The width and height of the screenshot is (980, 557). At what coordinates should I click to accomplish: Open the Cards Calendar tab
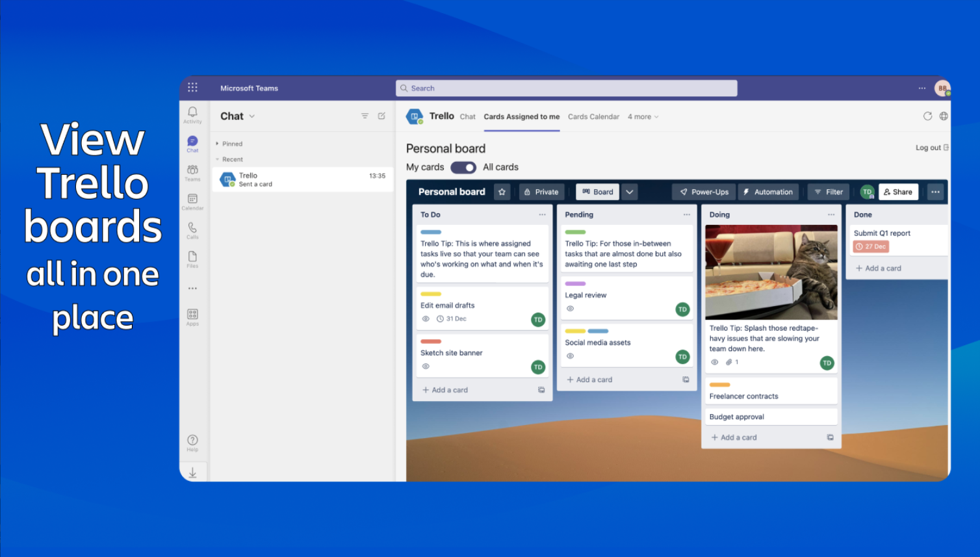(593, 117)
